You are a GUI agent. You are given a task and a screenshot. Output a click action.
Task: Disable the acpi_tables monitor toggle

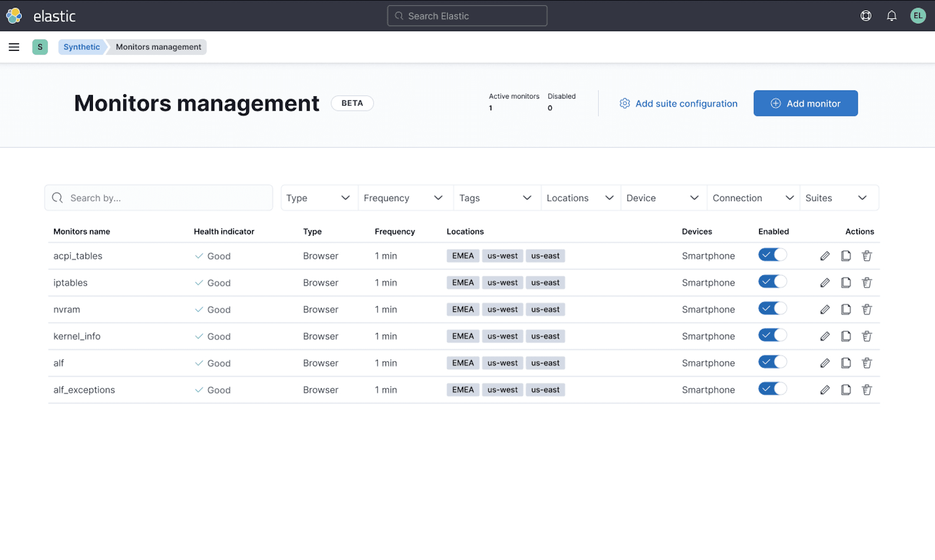tap(772, 255)
